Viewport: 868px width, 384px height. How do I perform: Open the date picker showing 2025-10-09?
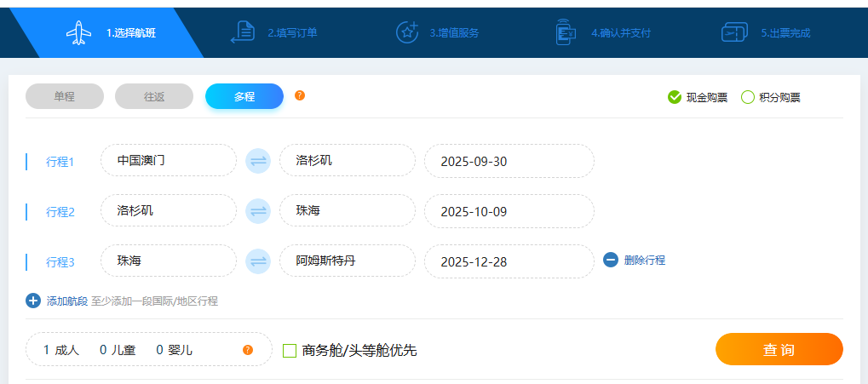tap(509, 211)
